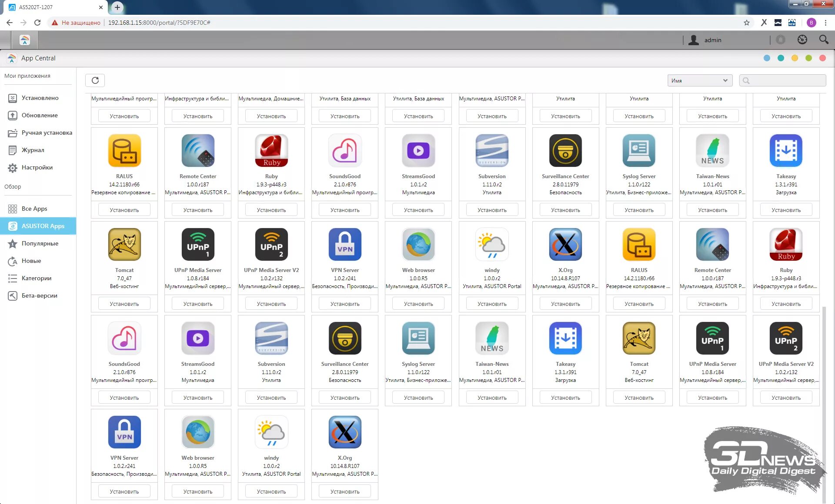Screen dimensions: 835x504
Task: Open the Tomcat app icon in third row
Action: coord(124,244)
